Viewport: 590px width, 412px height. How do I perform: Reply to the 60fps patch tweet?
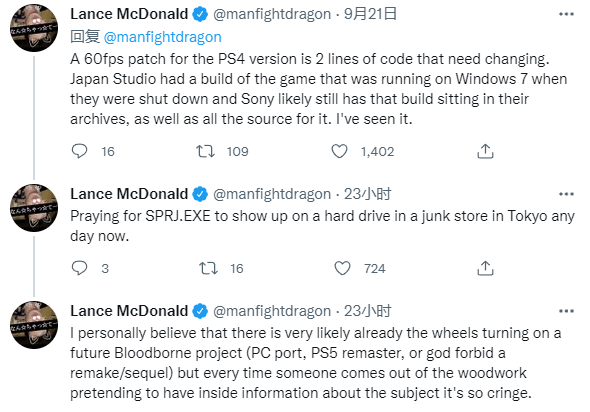pyautogui.click(x=79, y=151)
